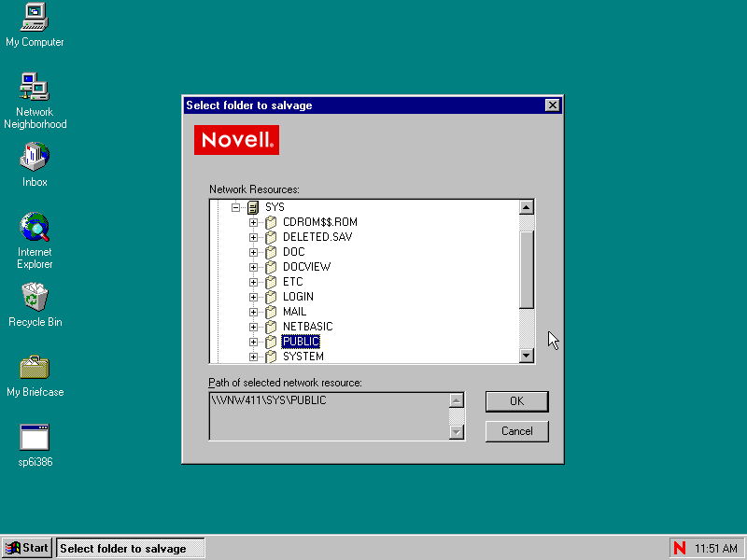This screenshot has width=747, height=560.
Task: Expand the DOCVIEW folder
Action: click(x=253, y=267)
